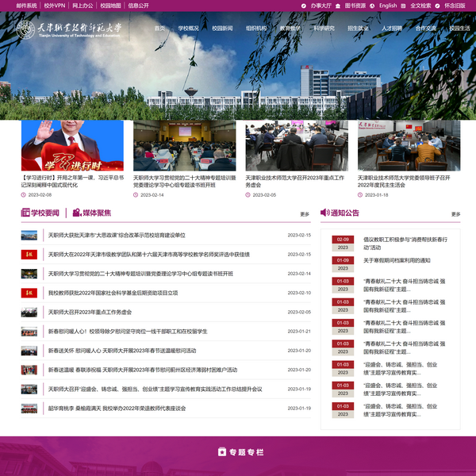Click the 学校要闻 section icon
The width and height of the screenshot is (476, 476).
(x=25, y=213)
